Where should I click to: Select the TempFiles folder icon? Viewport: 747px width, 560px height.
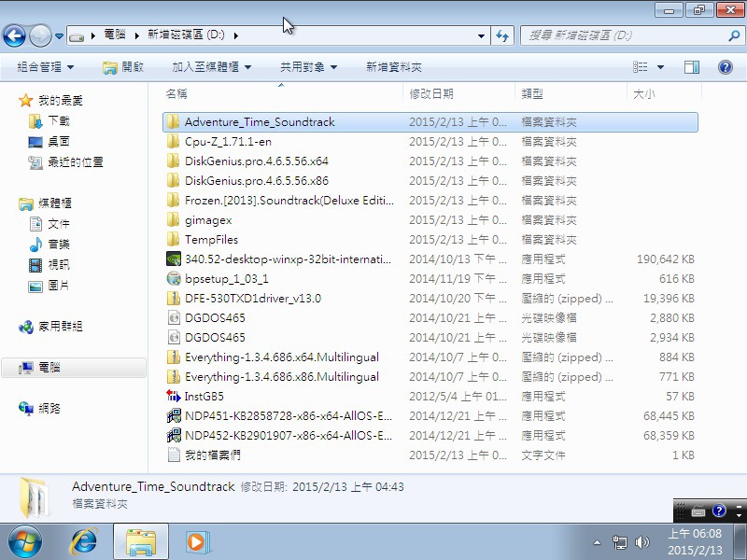174,240
